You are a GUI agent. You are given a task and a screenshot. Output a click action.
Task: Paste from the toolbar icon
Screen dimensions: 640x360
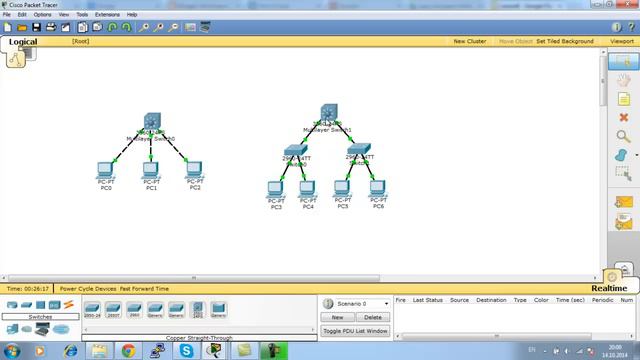97,27
